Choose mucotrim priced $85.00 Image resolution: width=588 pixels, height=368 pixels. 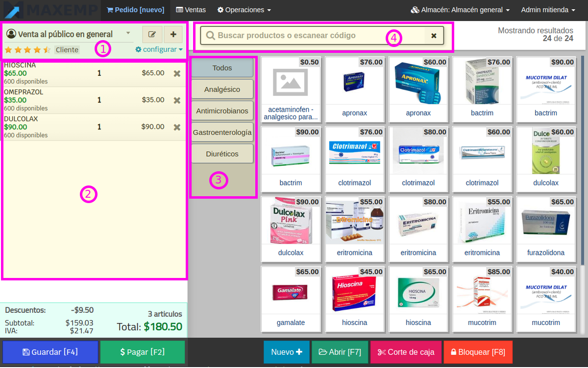point(482,299)
